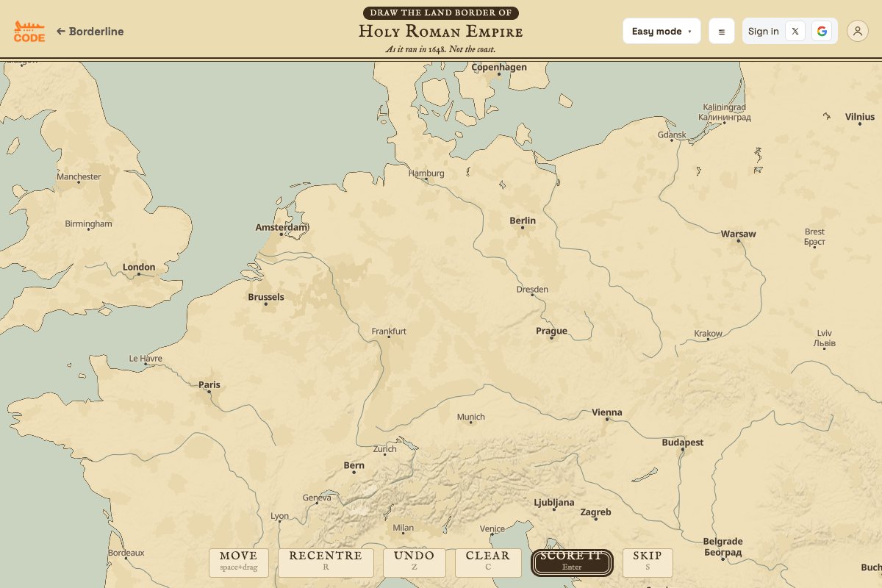Click the SKIP button

[648, 562]
